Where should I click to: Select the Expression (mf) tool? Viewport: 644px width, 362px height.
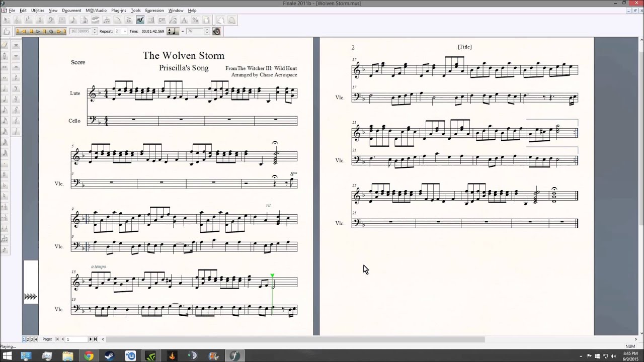[x=140, y=20]
